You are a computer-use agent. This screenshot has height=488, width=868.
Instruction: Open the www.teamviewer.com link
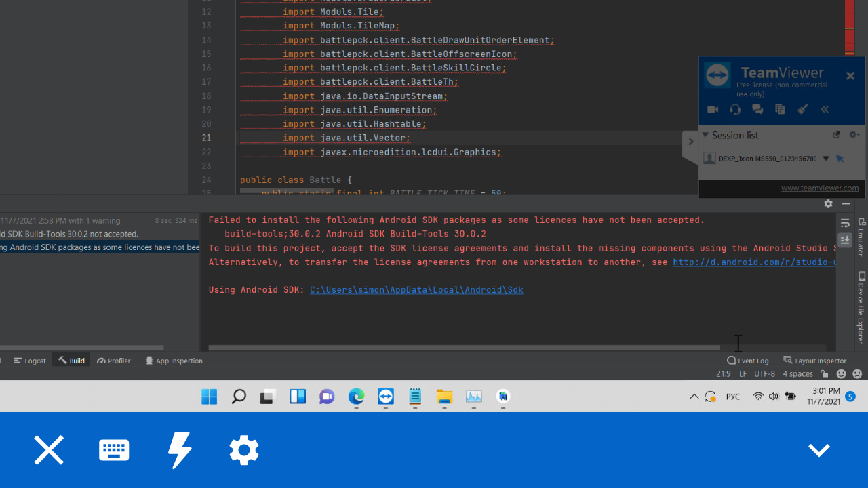[820, 188]
